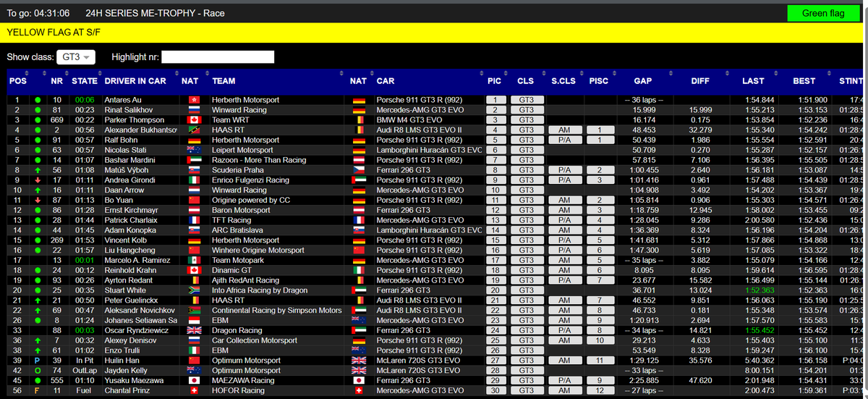Image resolution: width=868 pixels, height=399 pixels.
Task: Sort by the GAP column header
Action: (643, 81)
